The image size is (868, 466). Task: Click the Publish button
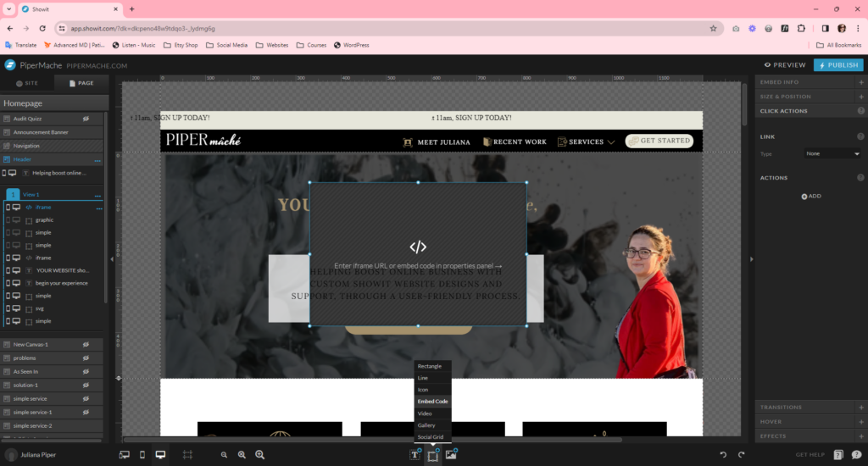coord(838,64)
